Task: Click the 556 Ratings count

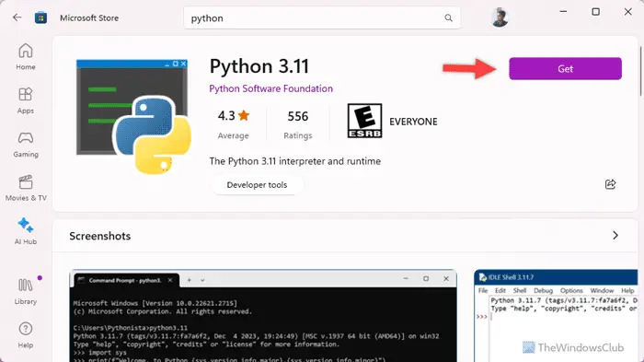Action: [298, 124]
